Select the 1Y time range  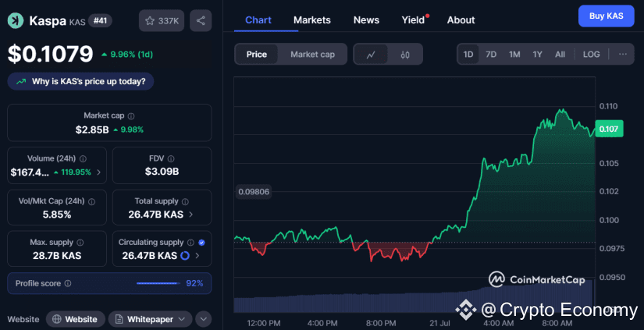tap(537, 54)
